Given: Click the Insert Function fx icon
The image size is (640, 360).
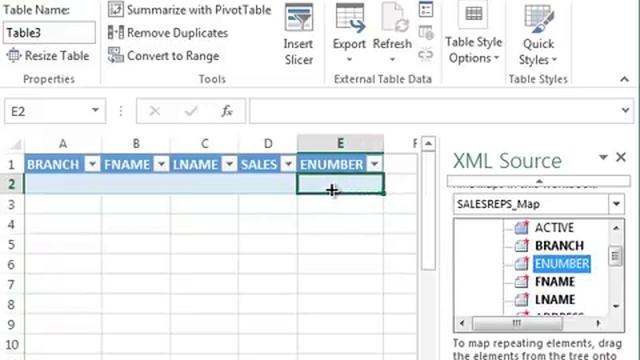Looking at the screenshot, I should coord(227,111).
